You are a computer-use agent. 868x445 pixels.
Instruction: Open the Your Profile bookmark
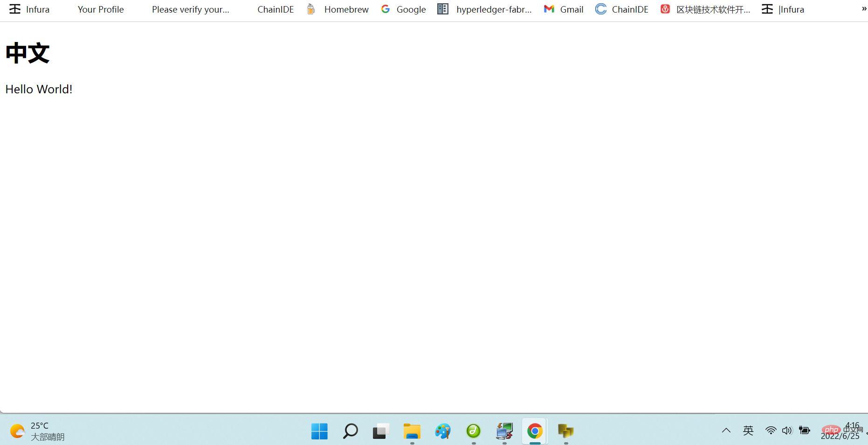click(x=101, y=9)
